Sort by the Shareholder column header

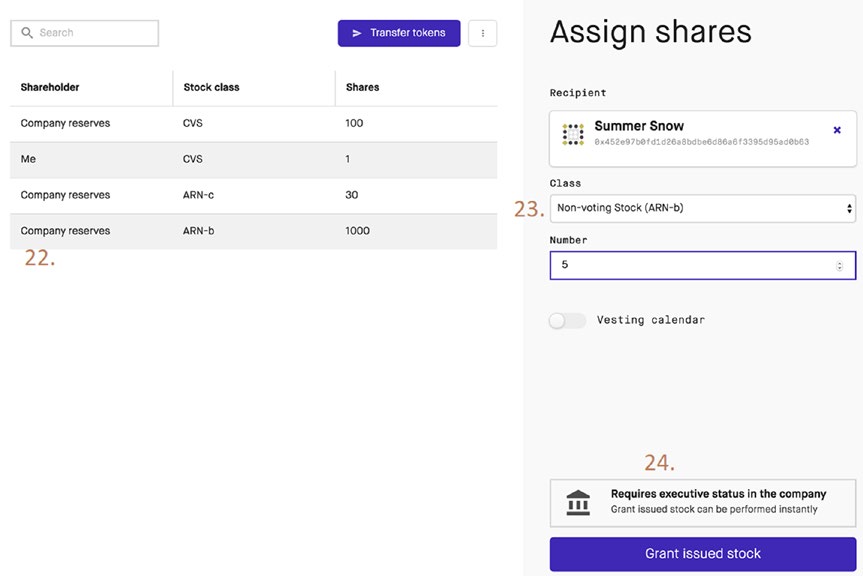50,87
